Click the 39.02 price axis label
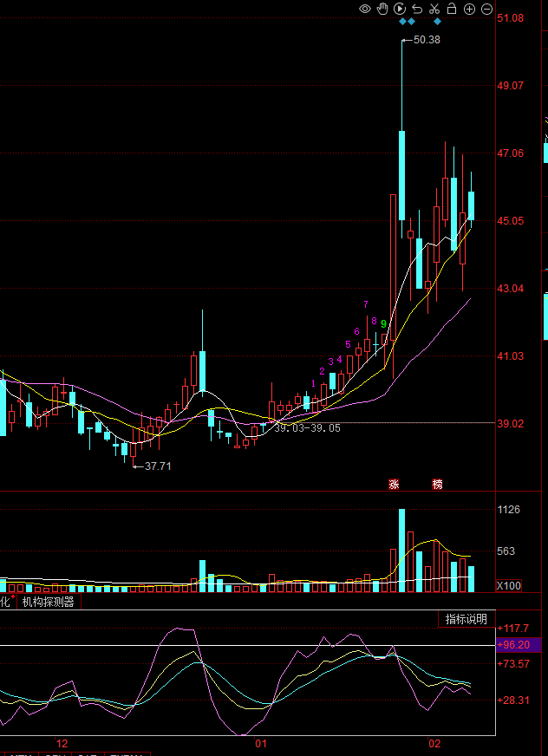This screenshot has height=756, width=548. (x=511, y=424)
